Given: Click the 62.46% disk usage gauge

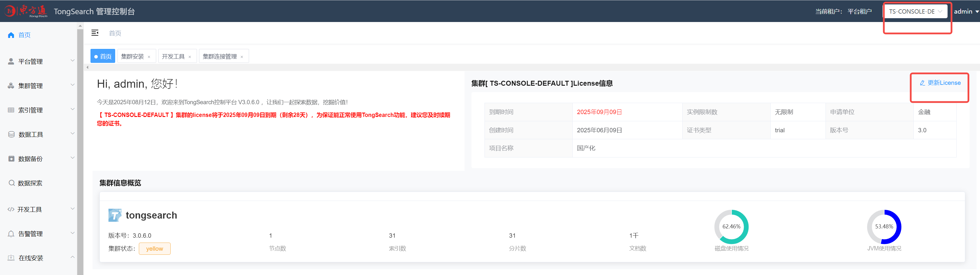Looking at the screenshot, I should coord(731,227).
